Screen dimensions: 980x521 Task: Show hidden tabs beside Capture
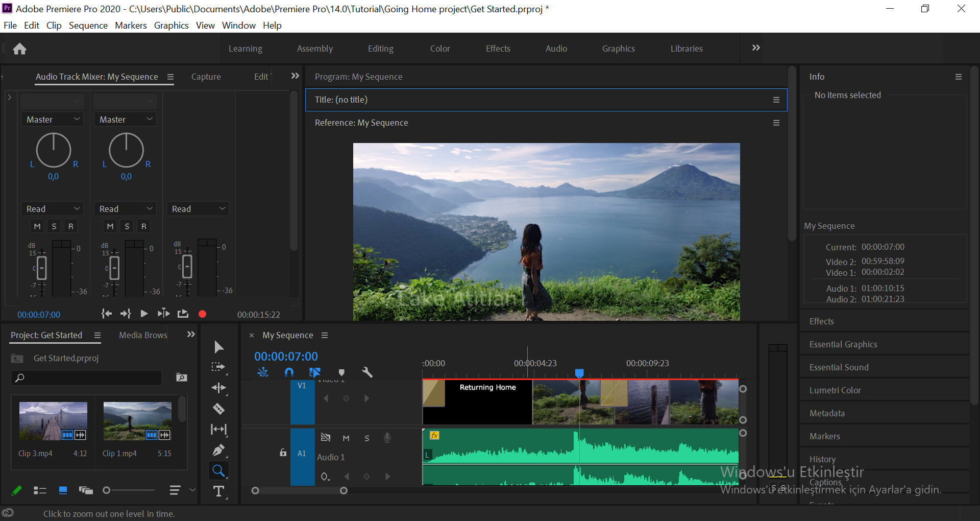pyautogui.click(x=295, y=76)
